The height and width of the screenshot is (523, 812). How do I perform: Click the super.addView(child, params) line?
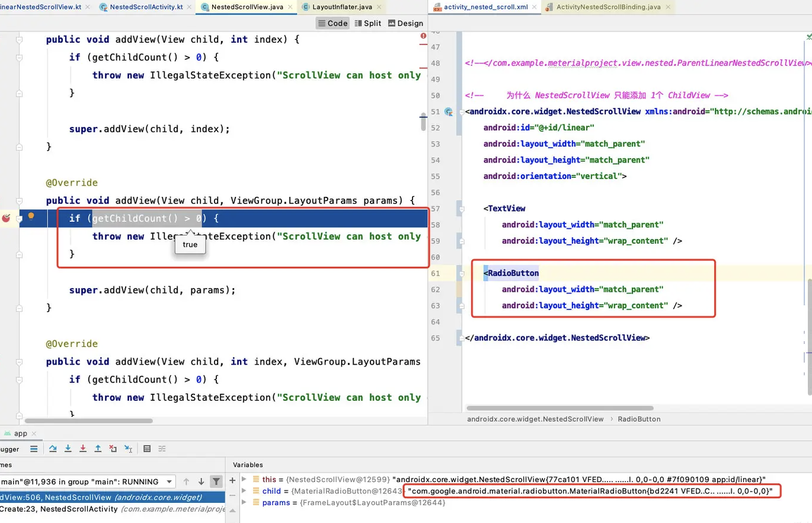152,290
